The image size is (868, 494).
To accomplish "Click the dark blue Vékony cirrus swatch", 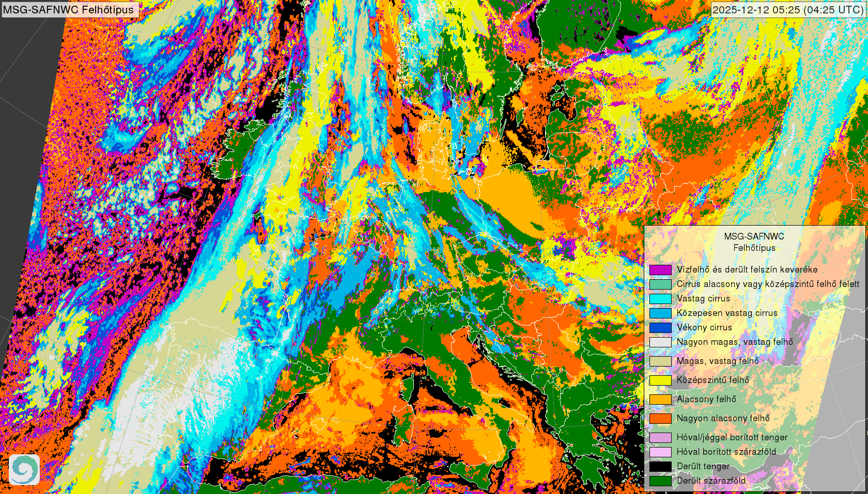I will [660, 328].
